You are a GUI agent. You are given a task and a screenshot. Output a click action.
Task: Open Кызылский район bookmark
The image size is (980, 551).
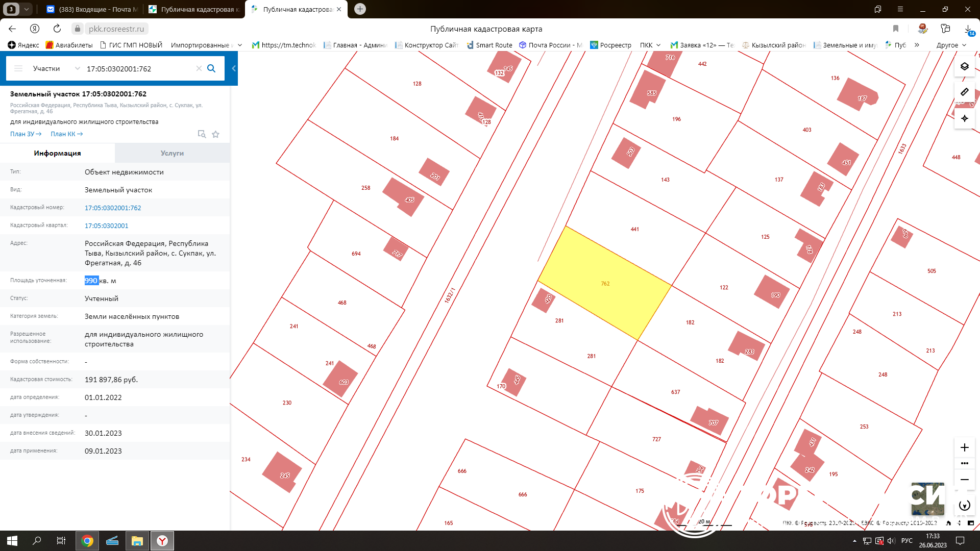pos(774,45)
